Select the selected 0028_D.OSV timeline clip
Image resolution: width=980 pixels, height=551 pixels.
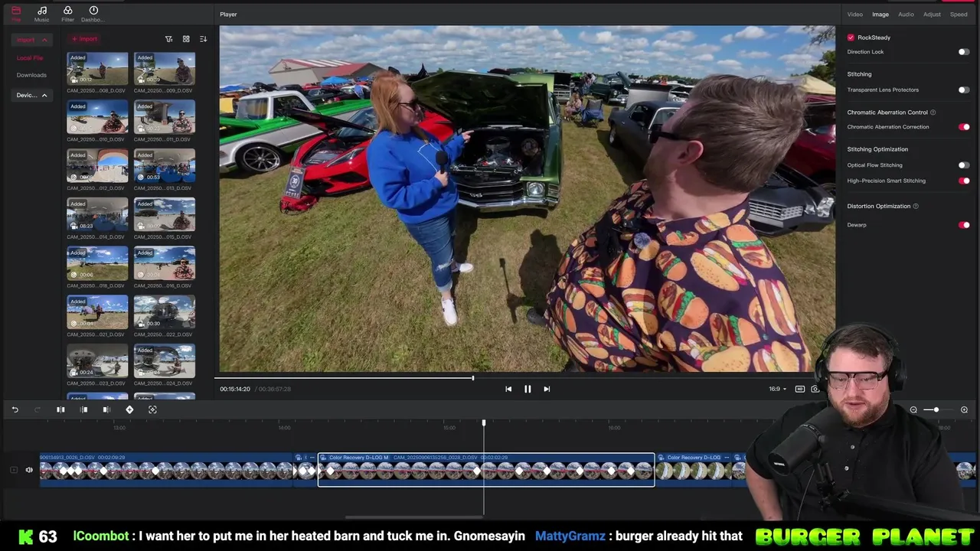(486, 469)
